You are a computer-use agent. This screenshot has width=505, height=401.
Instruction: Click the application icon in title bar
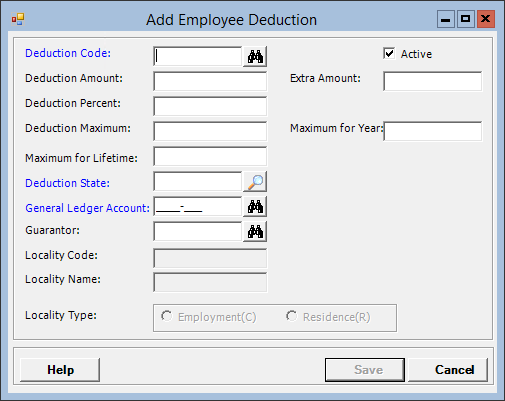(18, 20)
